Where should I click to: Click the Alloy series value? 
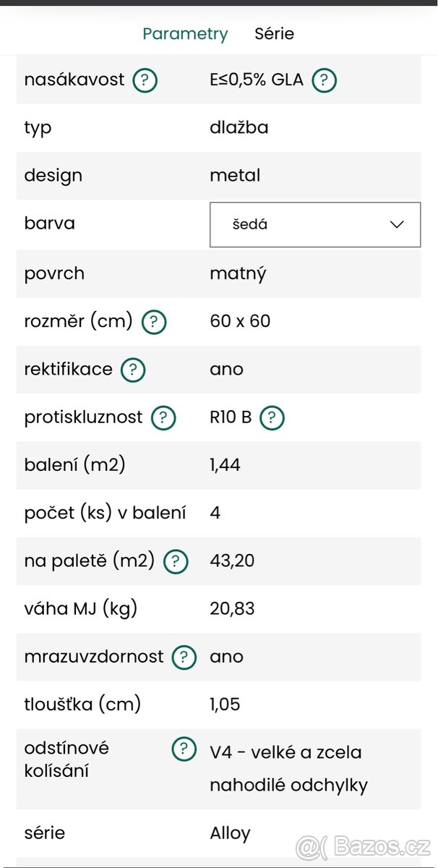pos(230,833)
